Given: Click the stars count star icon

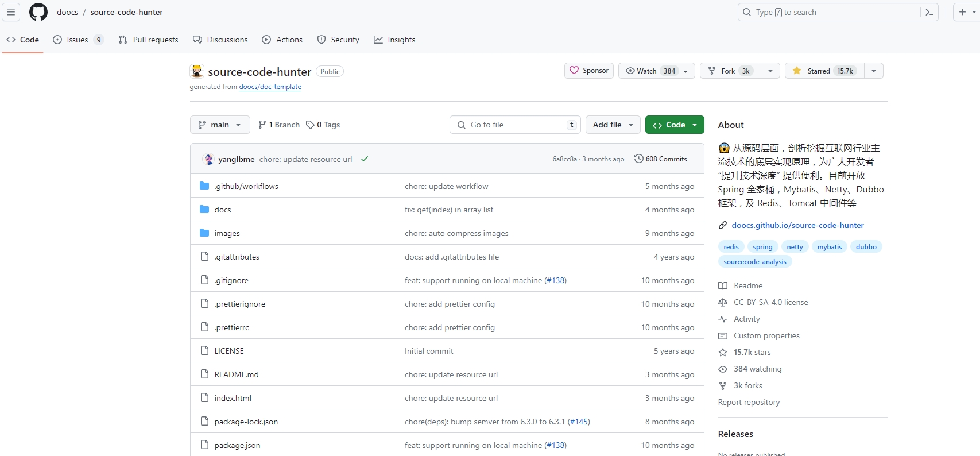Looking at the screenshot, I should click(x=723, y=352).
